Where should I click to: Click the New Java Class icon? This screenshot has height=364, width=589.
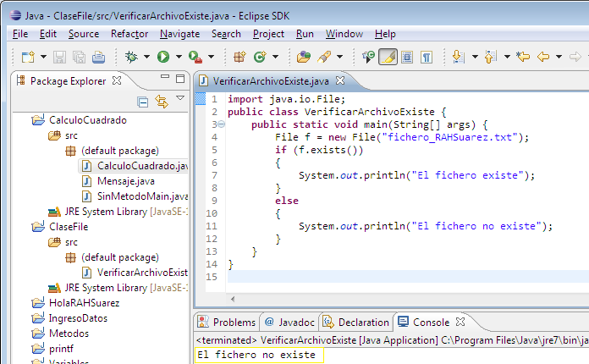(260, 57)
